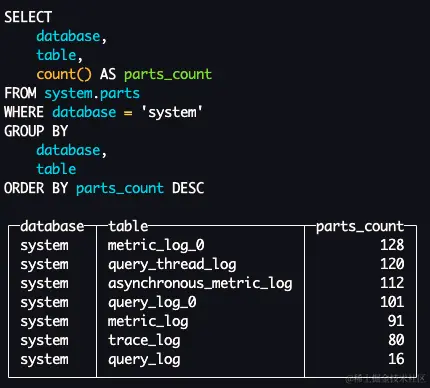
Task: Select the 'system' string literal
Action: click(172, 112)
